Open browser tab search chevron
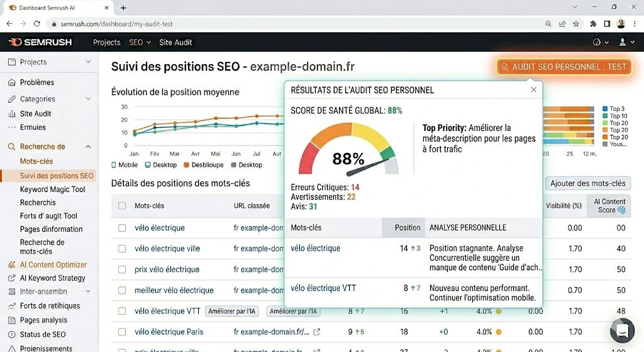Viewport: 644px width, 352px height. coord(575,7)
